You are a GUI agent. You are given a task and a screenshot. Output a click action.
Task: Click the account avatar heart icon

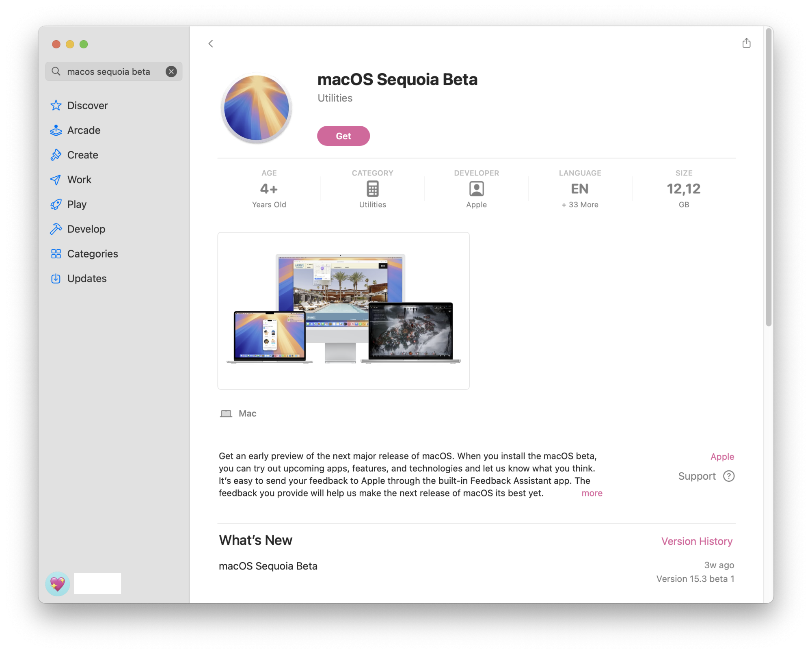point(58,584)
